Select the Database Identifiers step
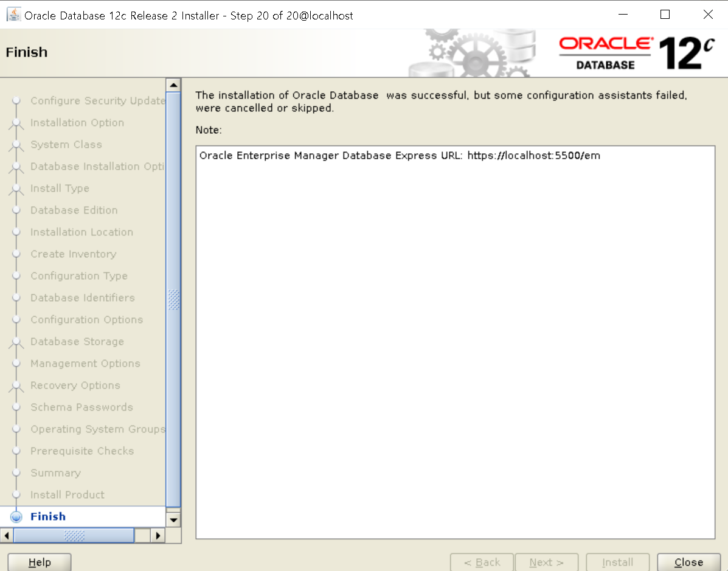Image resolution: width=728 pixels, height=571 pixels. click(x=83, y=297)
